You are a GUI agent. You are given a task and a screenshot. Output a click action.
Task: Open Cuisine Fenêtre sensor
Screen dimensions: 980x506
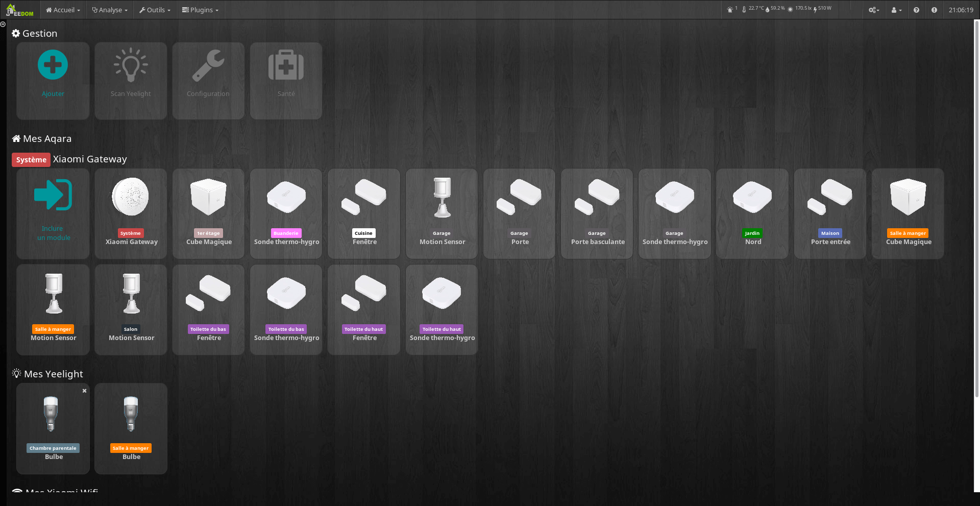coord(364,214)
